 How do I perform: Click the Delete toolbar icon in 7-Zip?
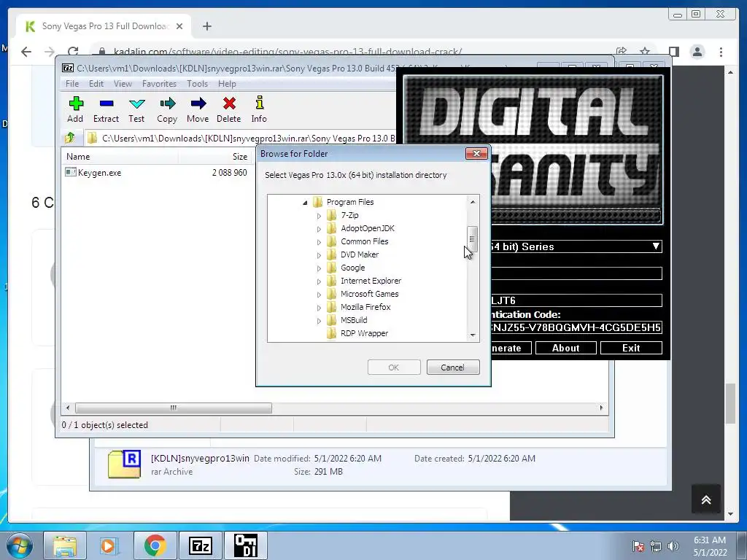(228, 109)
